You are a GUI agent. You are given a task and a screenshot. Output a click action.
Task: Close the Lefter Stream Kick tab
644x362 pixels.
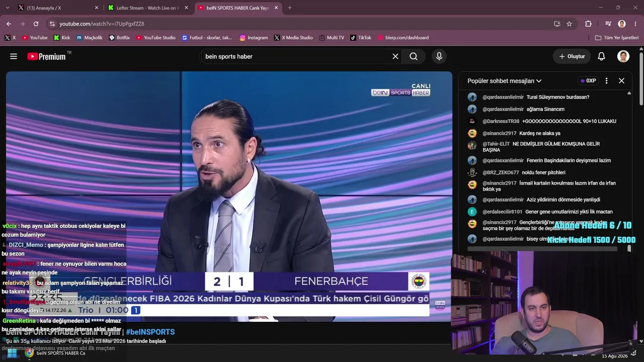186,8
